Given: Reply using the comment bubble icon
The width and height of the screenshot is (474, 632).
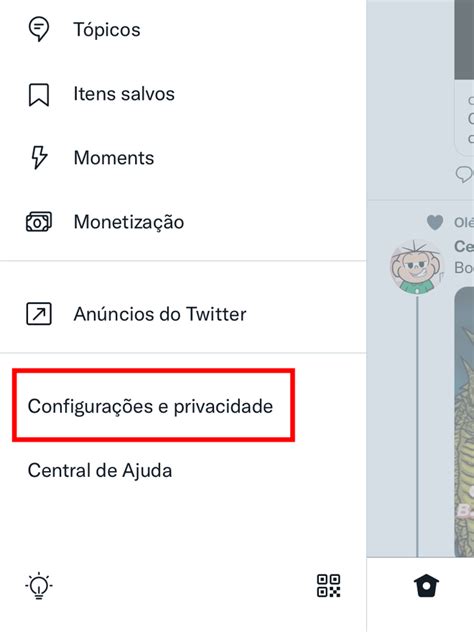Looking at the screenshot, I should pyautogui.click(x=464, y=174).
